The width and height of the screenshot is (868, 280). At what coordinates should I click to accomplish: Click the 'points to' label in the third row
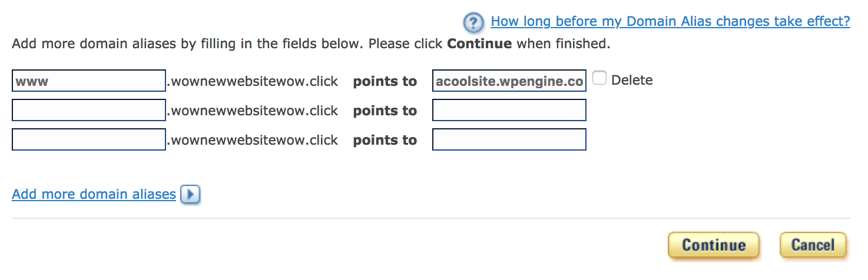tap(385, 140)
